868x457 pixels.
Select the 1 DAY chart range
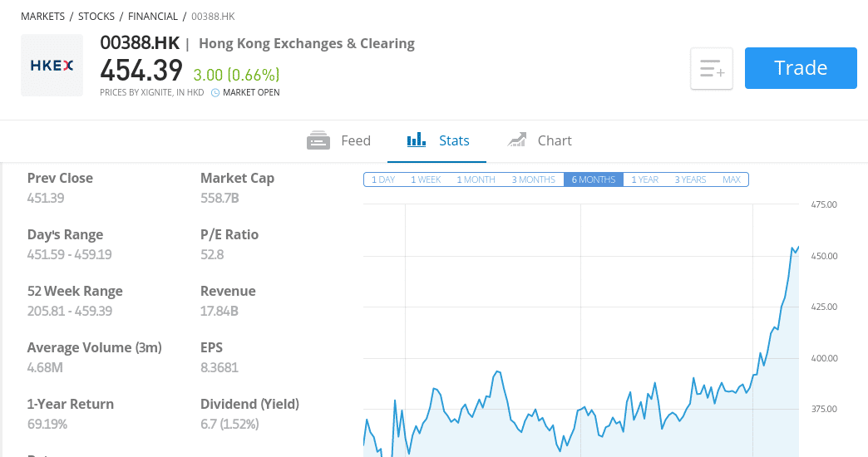383,179
